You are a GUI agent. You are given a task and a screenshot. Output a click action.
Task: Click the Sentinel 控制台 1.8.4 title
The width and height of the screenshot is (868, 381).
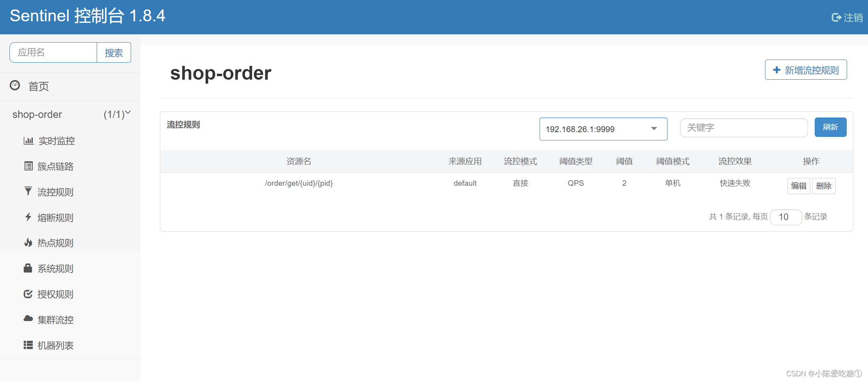click(87, 16)
